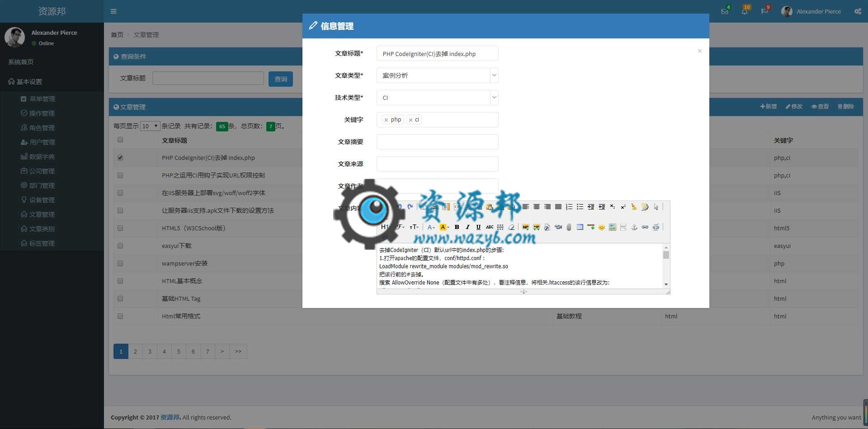Image resolution: width=868 pixels, height=429 pixels.
Task: Check the 让服务器iis支持.apk row checkbox
Action: [120, 210]
